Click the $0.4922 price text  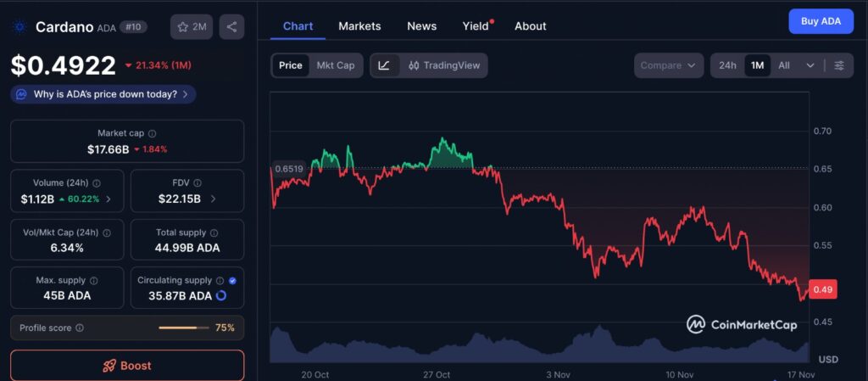(63, 65)
